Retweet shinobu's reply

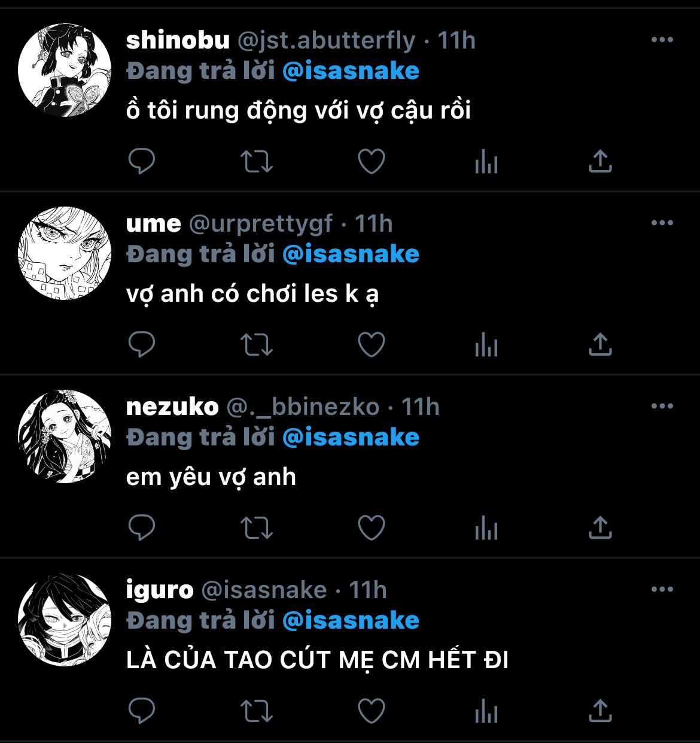point(256,162)
